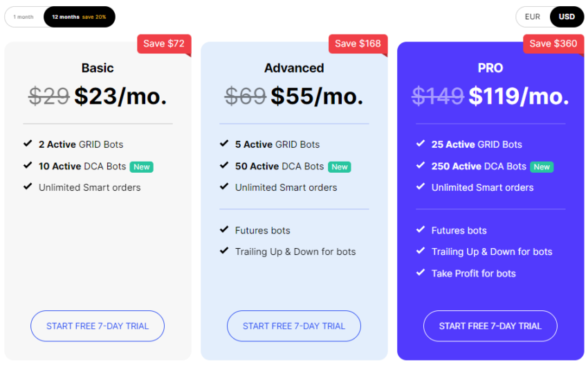Click the New tag beside 50 Active DCA Bots

[x=339, y=167]
